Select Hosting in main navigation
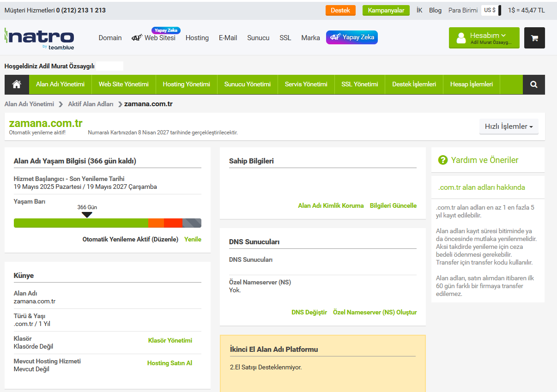The image size is (557, 392). (x=197, y=38)
